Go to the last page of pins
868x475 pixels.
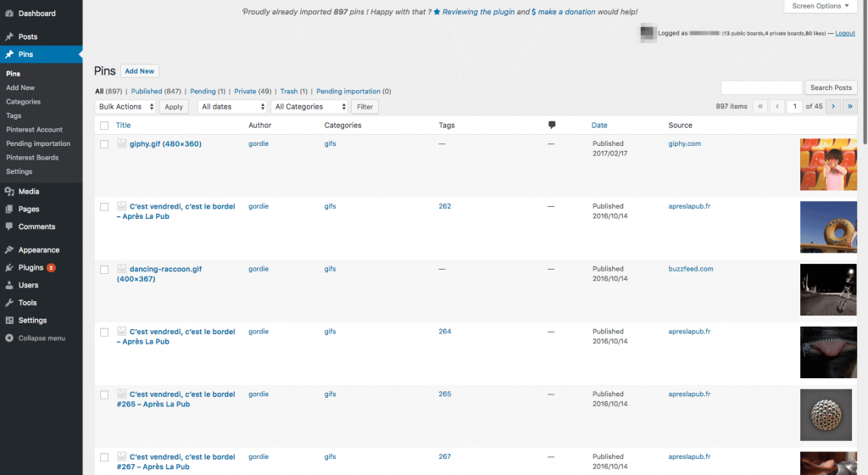pyautogui.click(x=849, y=107)
